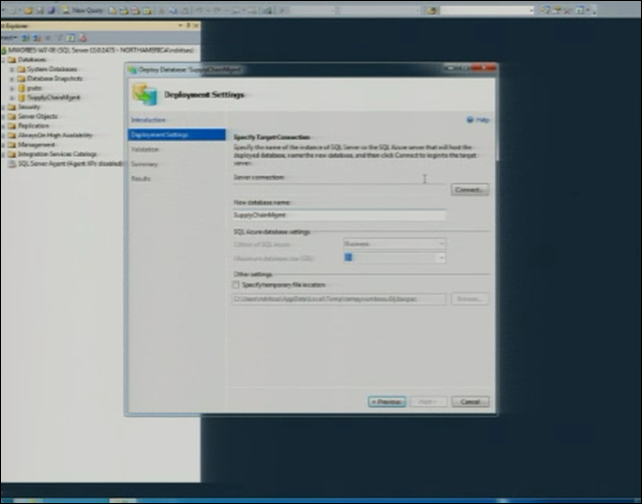Select AlwaysOn High Availability folder
Screen dimensions: 642x504
(x=50, y=135)
